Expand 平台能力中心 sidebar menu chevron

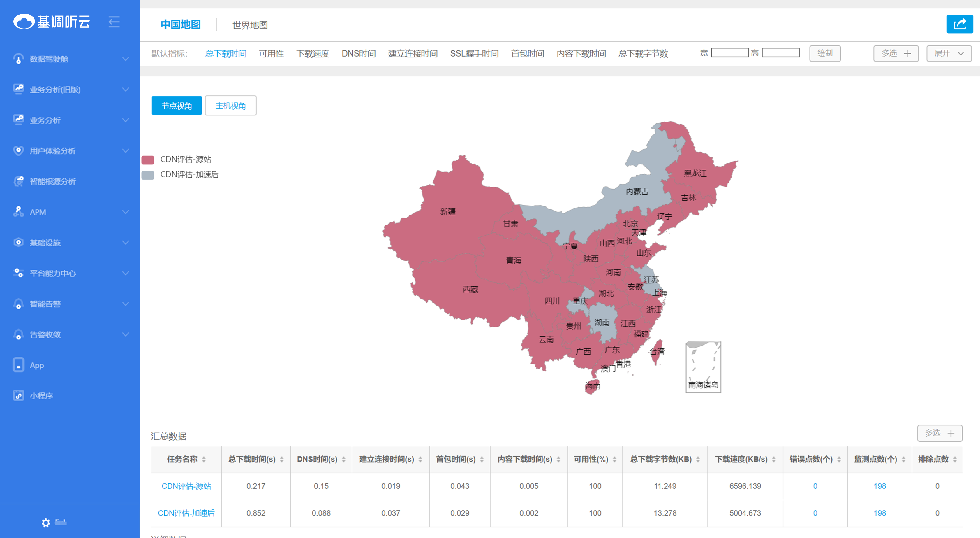(x=126, y=273)
